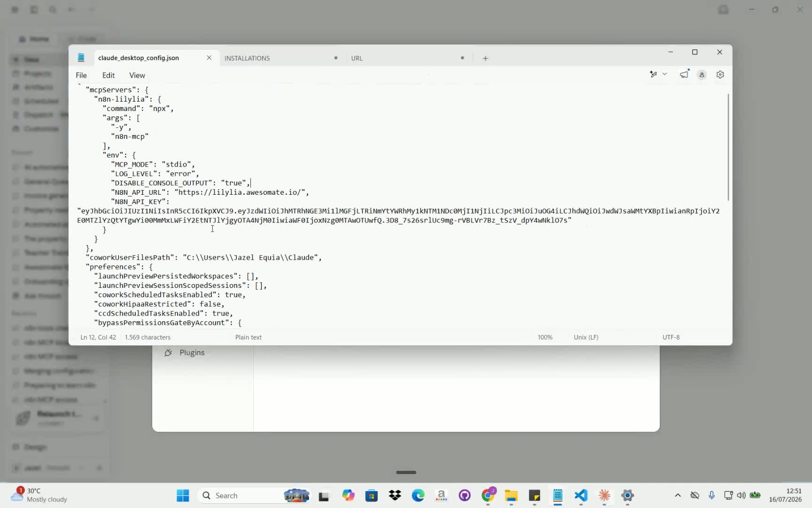812x508 pixels.
Task: Switch to the Claude app on the taskbar
Action: tap(604, 495)
